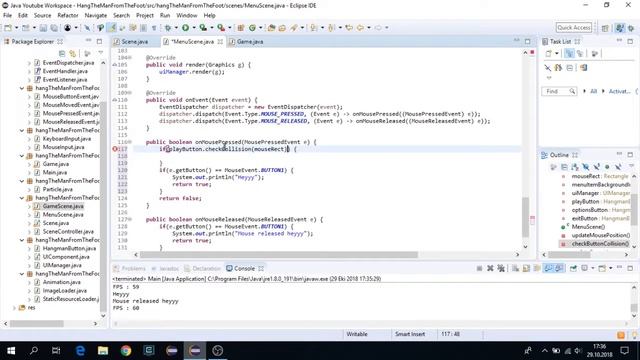
Task: Switch to the Problems tab
Action: (133, 269)
